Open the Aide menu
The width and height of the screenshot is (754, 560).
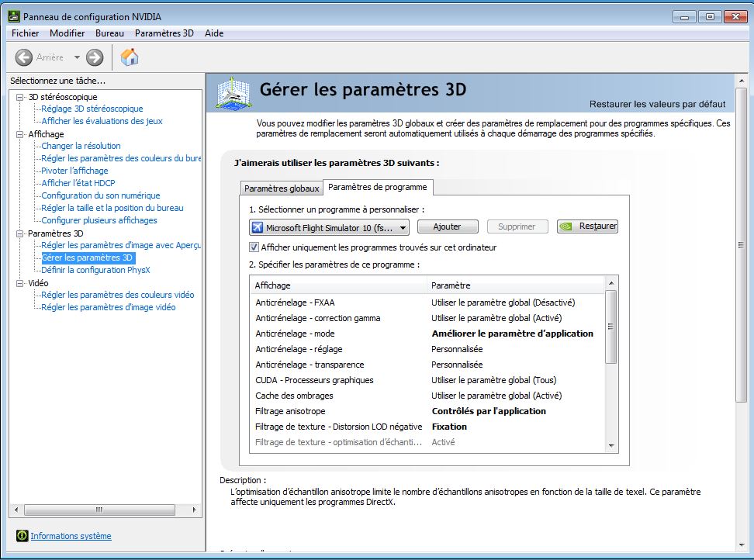pyautogui.click(x=214, y=33)
